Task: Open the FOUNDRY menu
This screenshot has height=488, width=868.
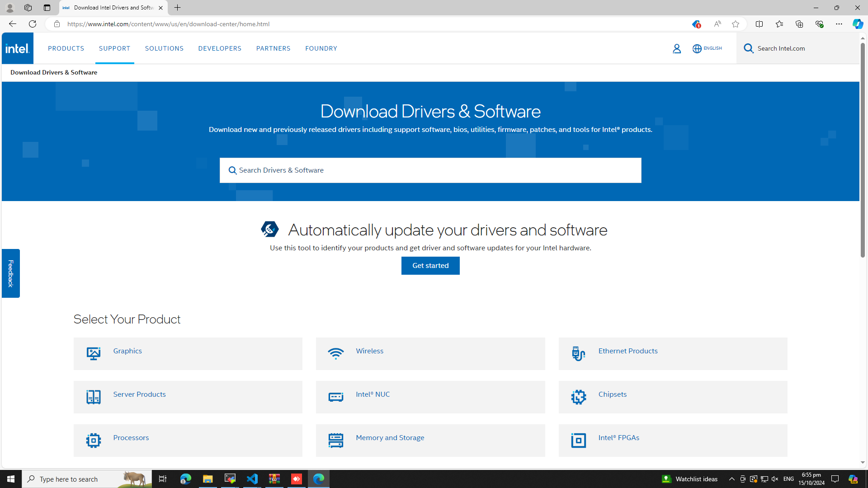Action: click(x=321, y=48)
